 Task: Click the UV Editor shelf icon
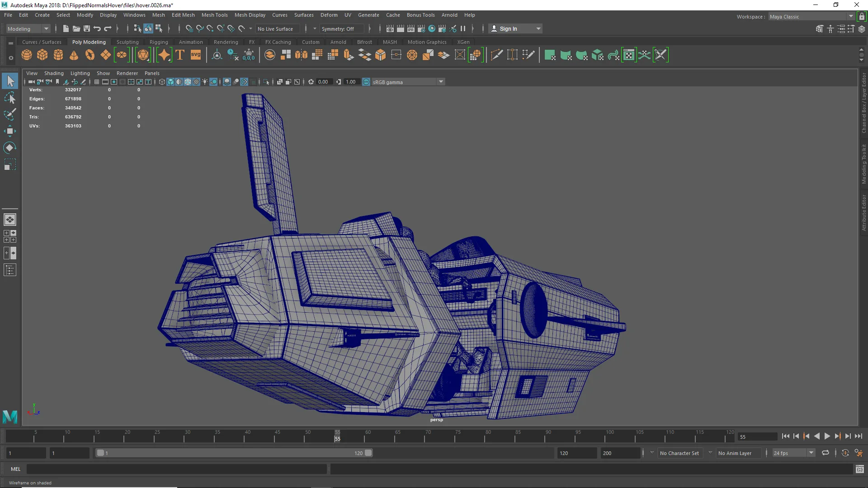[x=629, y=55]
